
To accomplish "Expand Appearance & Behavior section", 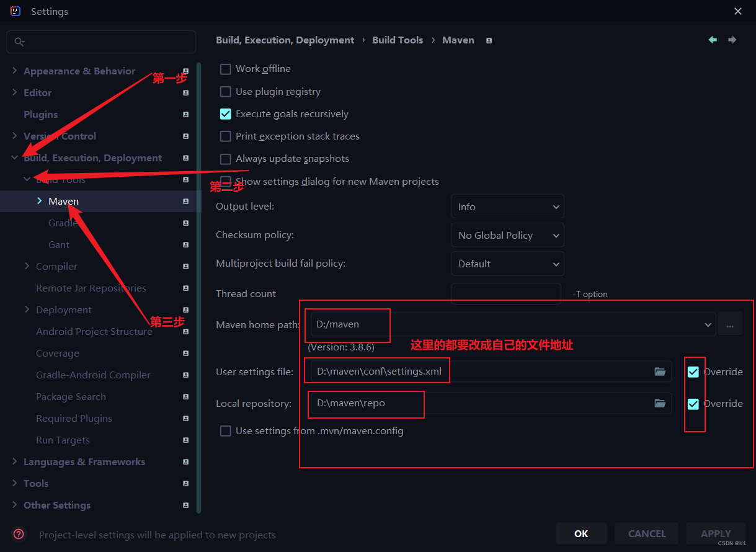I will coord(15,71).
